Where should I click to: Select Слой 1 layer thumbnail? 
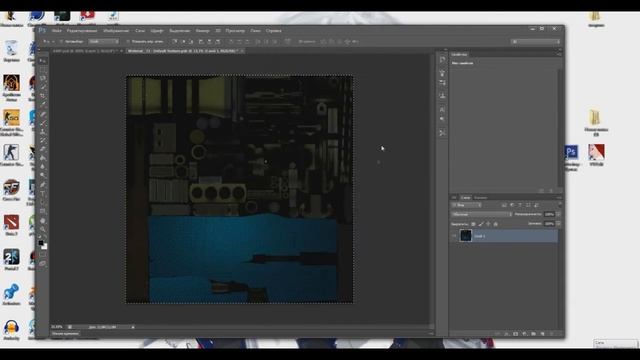pos(466,236)
